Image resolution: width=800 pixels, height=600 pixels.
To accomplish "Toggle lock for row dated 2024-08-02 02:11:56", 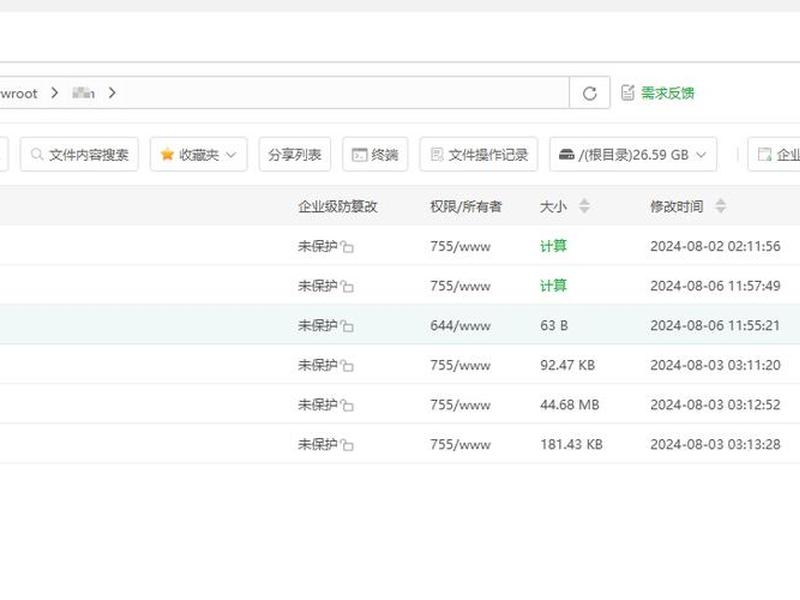I will click(x=347, y=247).
